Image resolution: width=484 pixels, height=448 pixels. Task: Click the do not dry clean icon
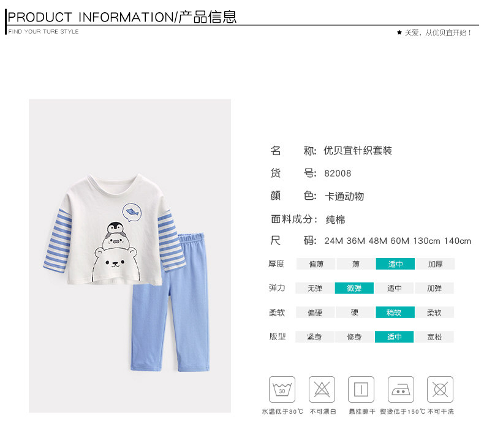tap(440, 389)
